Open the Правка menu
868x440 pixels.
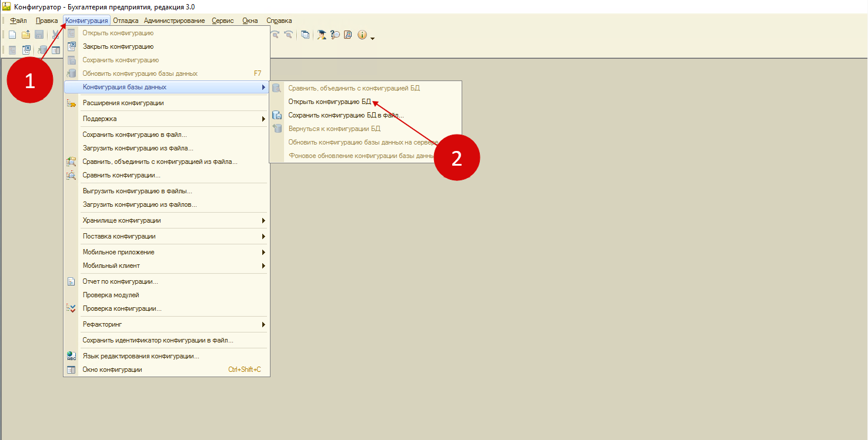(x=47, y=21)
